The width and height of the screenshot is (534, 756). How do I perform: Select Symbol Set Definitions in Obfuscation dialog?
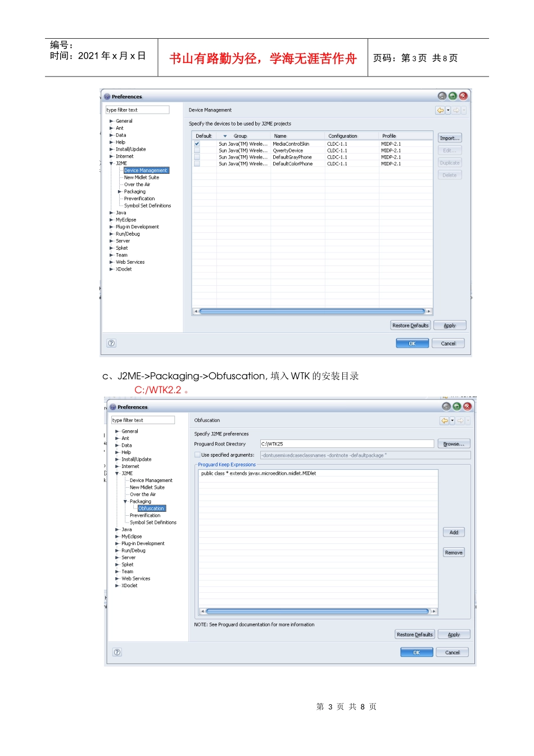tap(153, 523)
